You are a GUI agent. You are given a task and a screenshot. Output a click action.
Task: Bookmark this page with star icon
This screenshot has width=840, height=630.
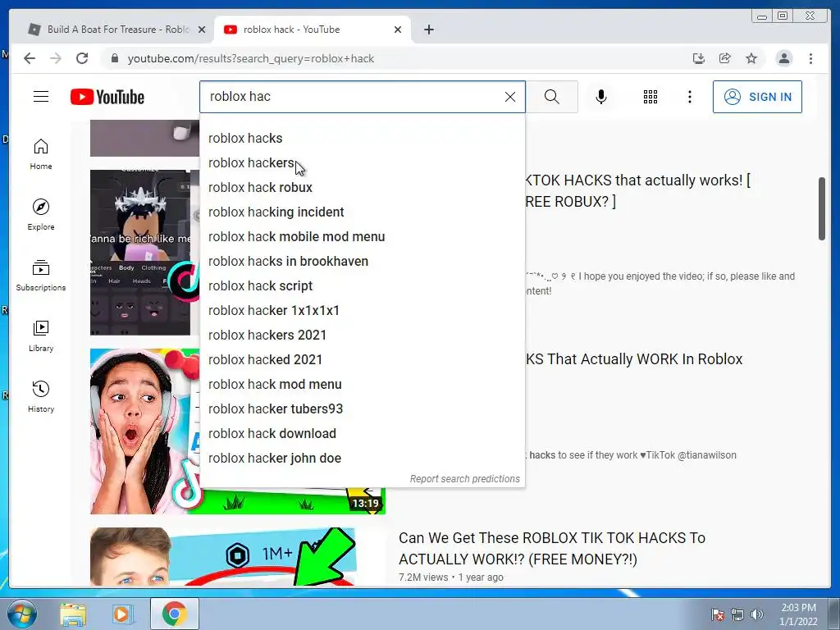click(751, 58)
